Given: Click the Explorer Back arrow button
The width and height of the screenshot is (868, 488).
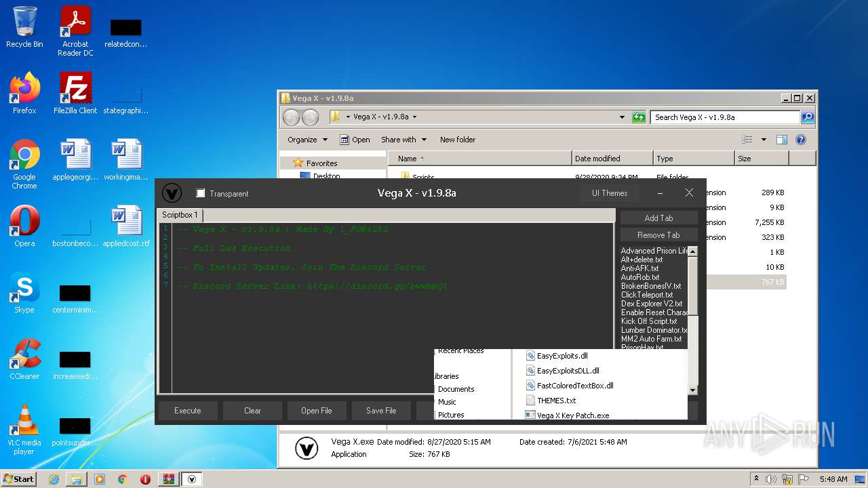Looking at the screenshot, I should point(291,117).
